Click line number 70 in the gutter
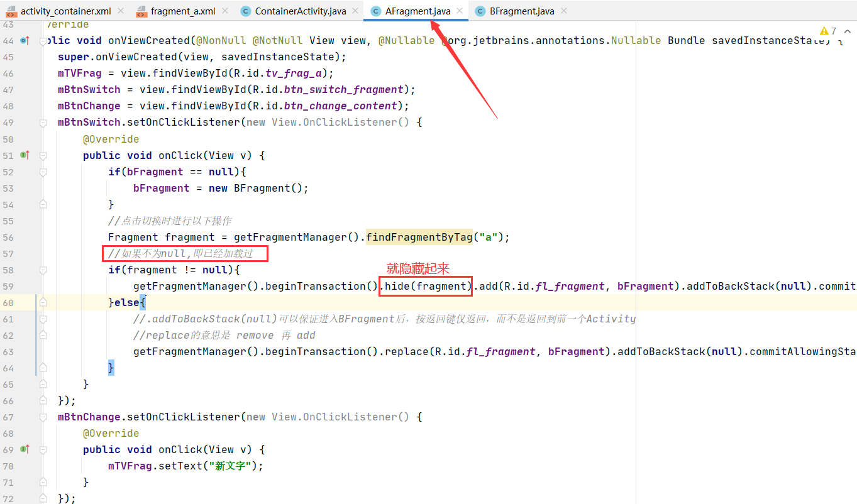 pyautogui.click(x=8, y=466)
